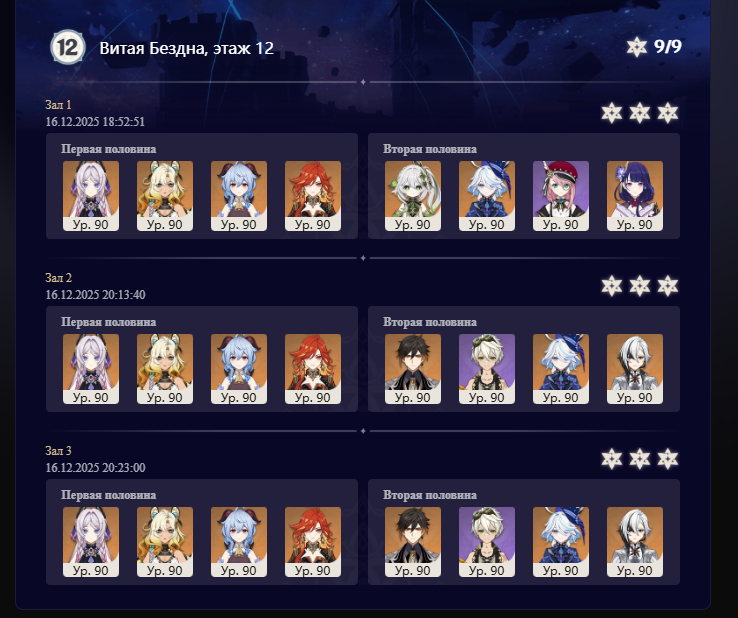Image resolution: width=738 pixels, height=618 pixels.
Task: Click the middle star of Зал 2
Action: (640, 286)
